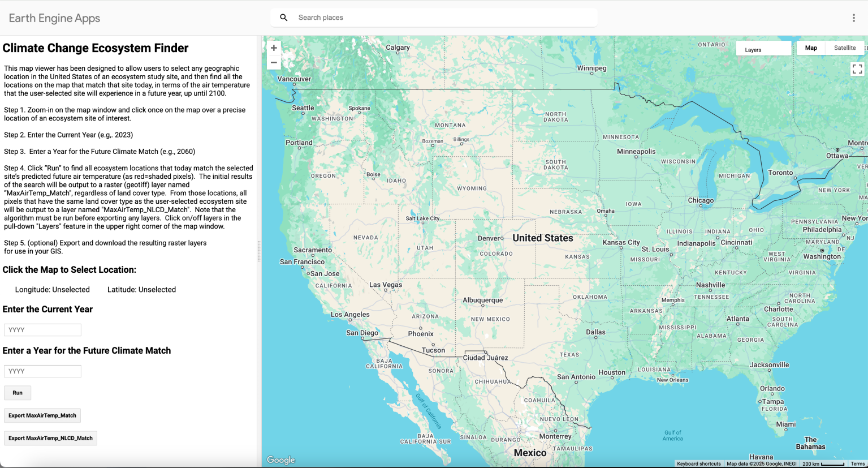
Task: Click Dallas on the map
Action: [595, 332]
